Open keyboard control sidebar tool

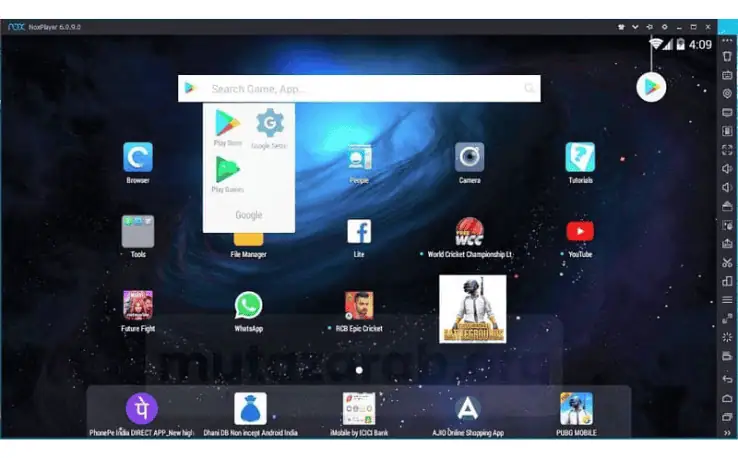click(x=727, y=75)
